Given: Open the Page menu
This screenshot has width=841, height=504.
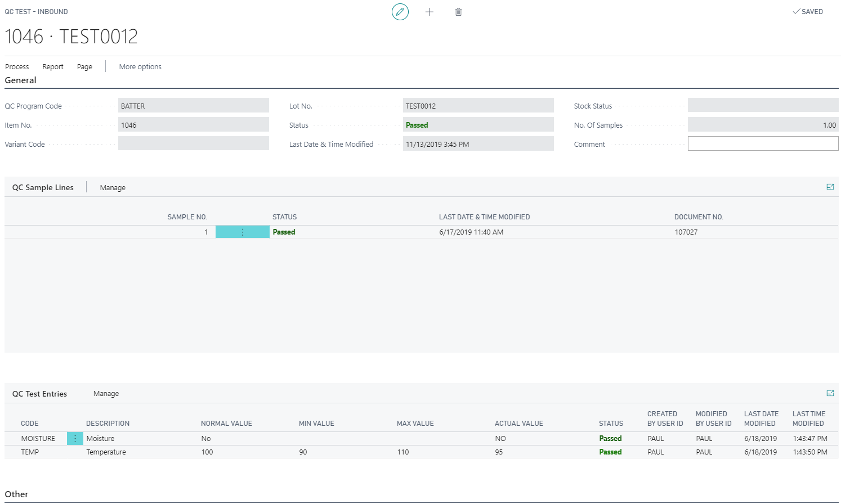Looking at the screenshot, I should (x=84, y=67).
